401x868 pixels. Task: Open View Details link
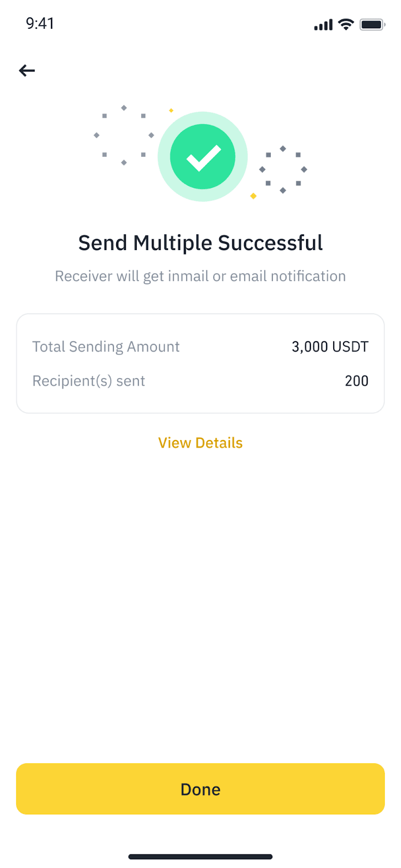point(200,443)
